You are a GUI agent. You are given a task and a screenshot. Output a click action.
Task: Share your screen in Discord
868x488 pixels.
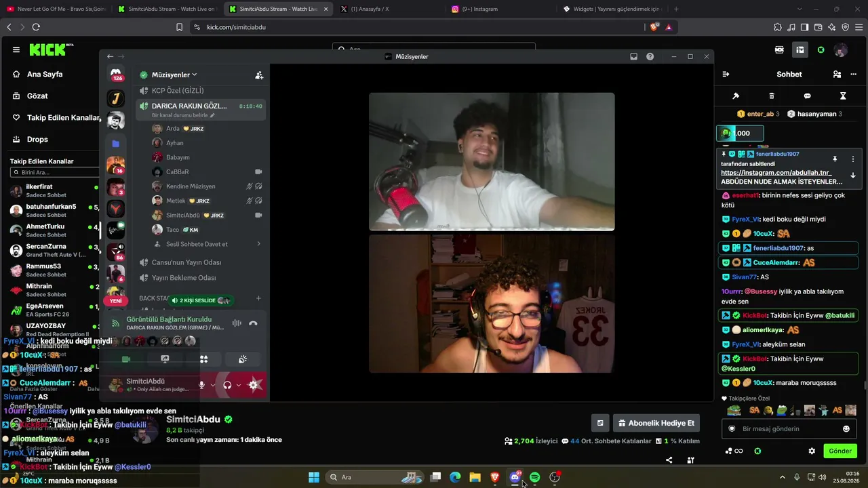point(165,359)
